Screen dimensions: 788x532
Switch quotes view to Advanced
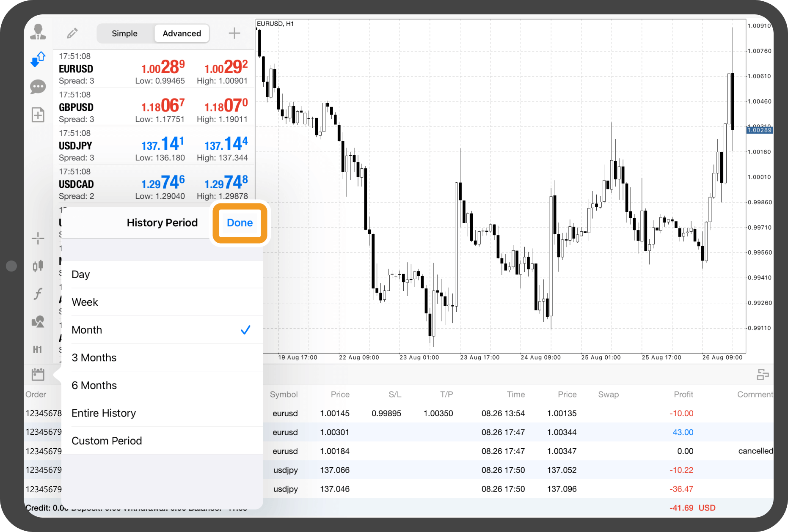pyautogui.click(x=182, y=33)
